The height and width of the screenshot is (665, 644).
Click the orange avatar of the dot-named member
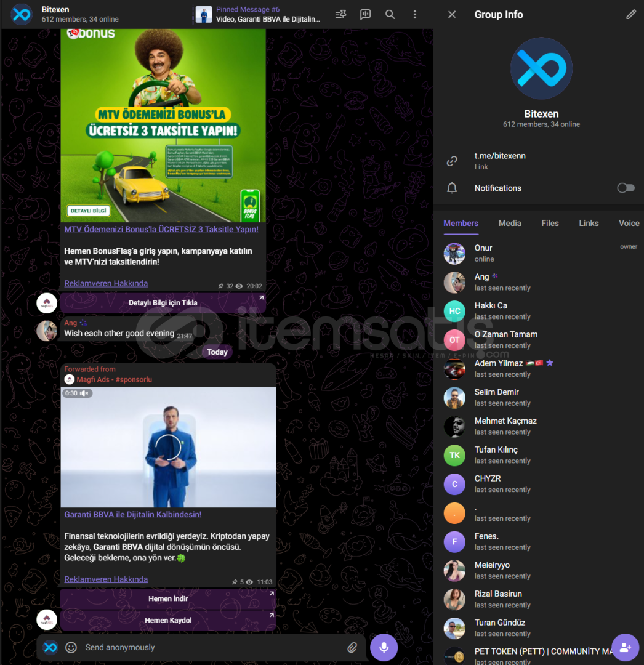(454, 513)
